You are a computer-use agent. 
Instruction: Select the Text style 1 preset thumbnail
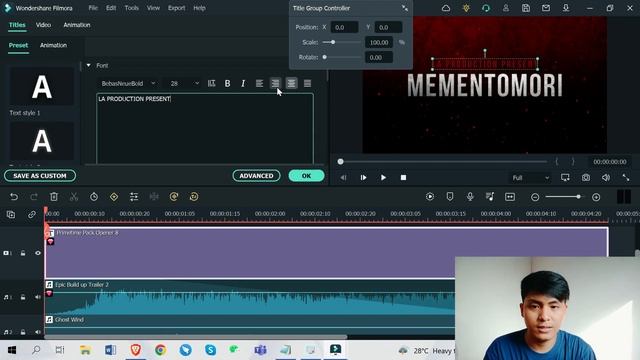(x=42, y=87)
